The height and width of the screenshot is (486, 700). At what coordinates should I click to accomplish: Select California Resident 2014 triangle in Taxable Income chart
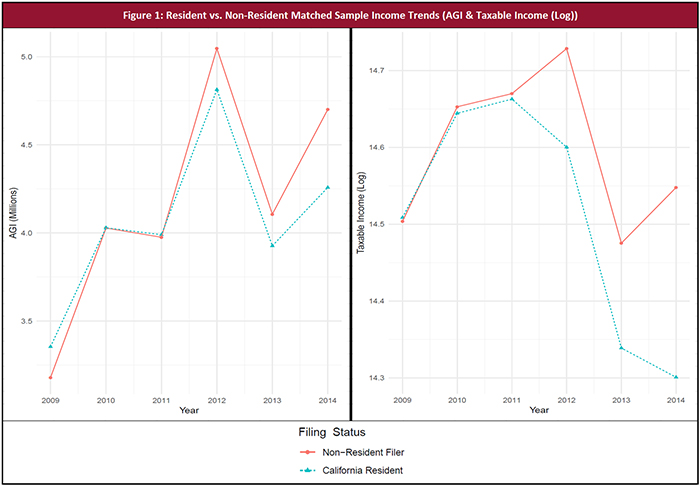[x=676, y=377]
